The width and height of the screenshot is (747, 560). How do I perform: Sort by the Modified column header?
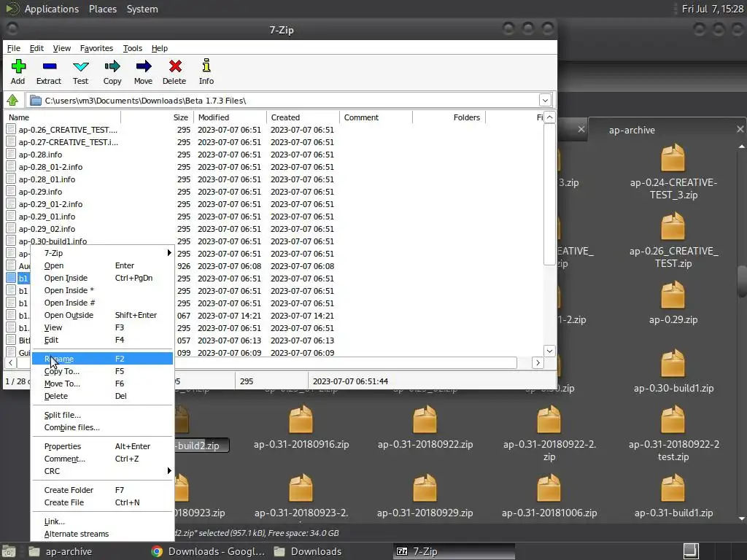coord(230,117)
